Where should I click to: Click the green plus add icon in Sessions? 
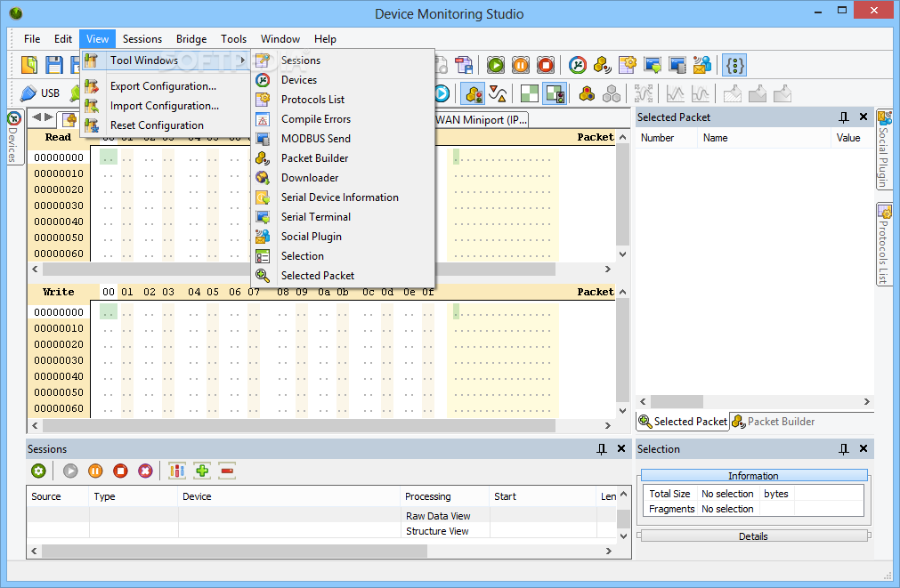tap(202, 471)
